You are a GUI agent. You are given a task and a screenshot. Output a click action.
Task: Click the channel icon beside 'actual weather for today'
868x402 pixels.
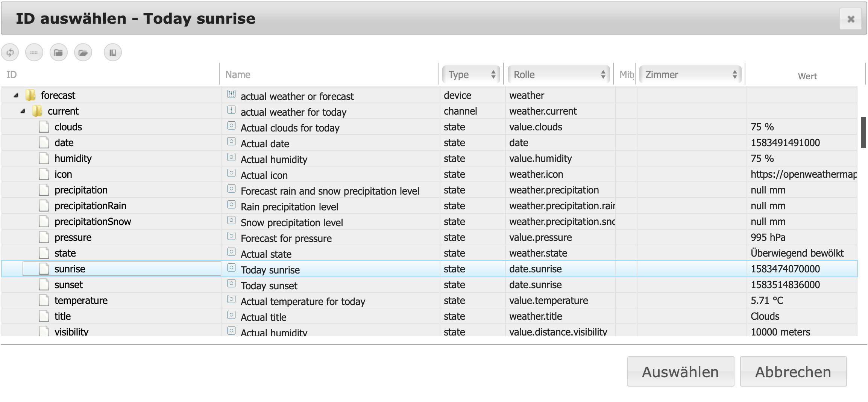tap(231, 110)
